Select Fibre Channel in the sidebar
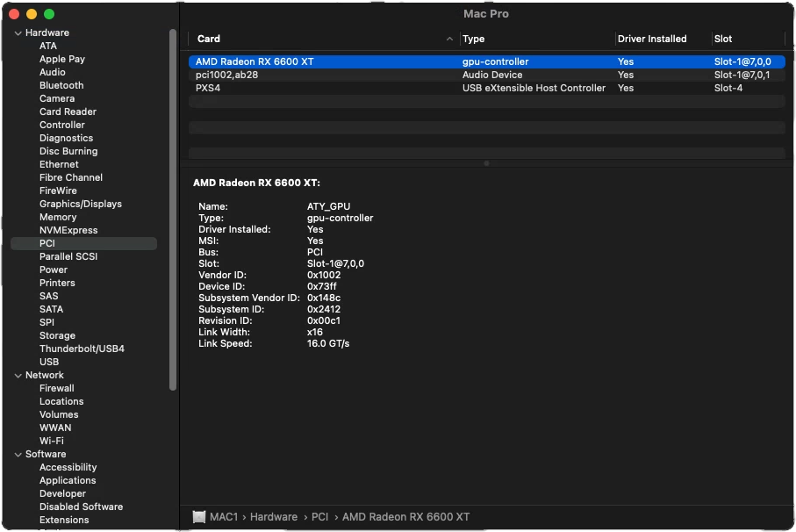Image resolution: width=796 pixels, height=532 pixels. pyautogui.click(x=70, y=177)
